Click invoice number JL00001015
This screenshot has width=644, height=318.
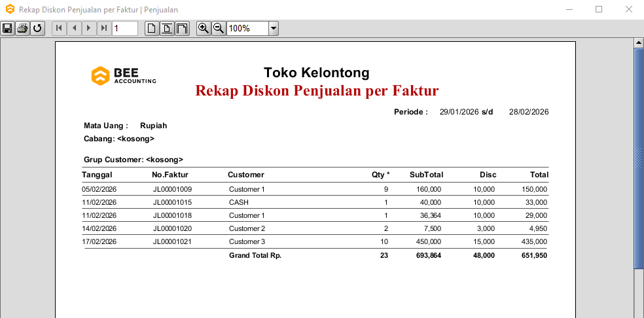(x=173, y=202)
